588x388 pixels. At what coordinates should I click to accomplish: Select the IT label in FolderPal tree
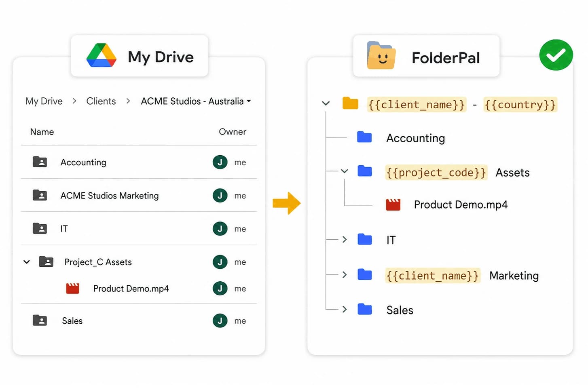click(391, 240)
